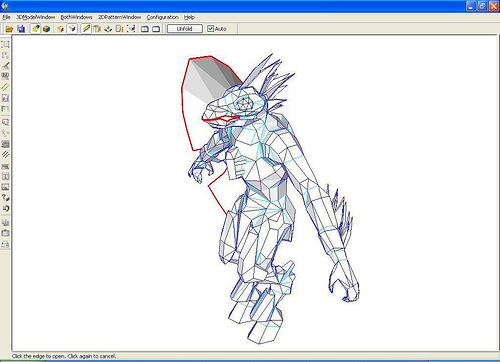Click the printer icon at left toolbar bottom
This screenshot has height=362, width=500.
click(5, 244)
